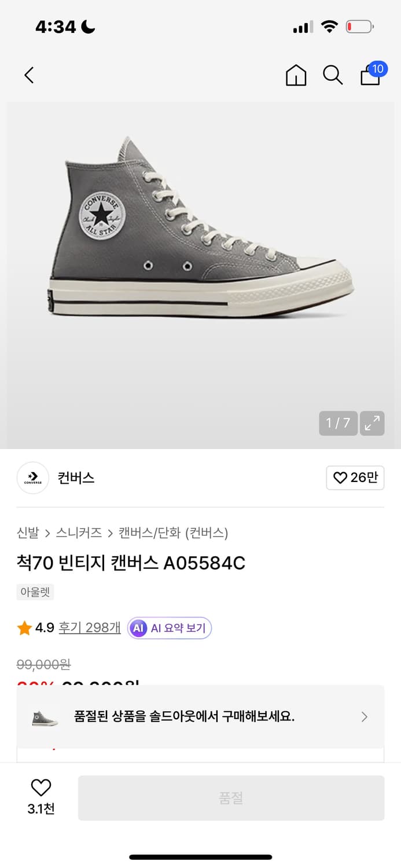This screenshot has width=401, height=868.
Task: Tap the 아울렛 outlet tag
Action: 35,592
